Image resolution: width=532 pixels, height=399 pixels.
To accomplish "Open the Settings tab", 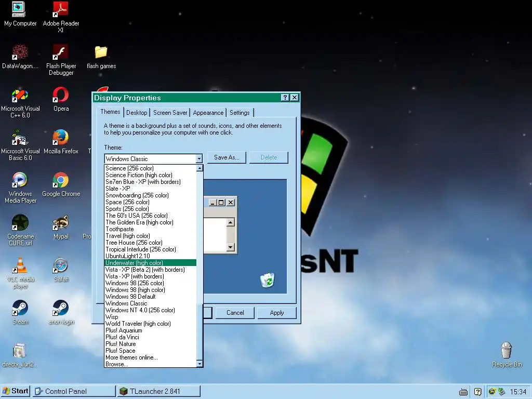I will pos(240,113).
